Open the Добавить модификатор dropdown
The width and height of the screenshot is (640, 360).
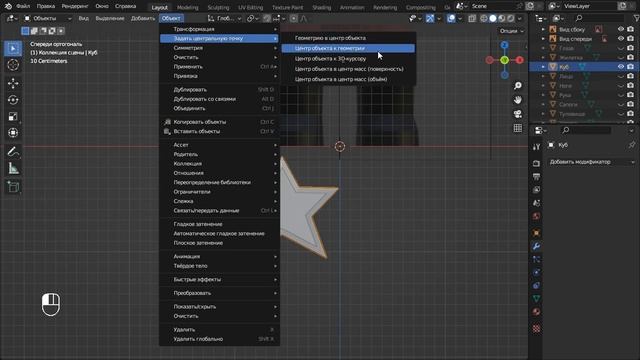[x=591, y=162]
